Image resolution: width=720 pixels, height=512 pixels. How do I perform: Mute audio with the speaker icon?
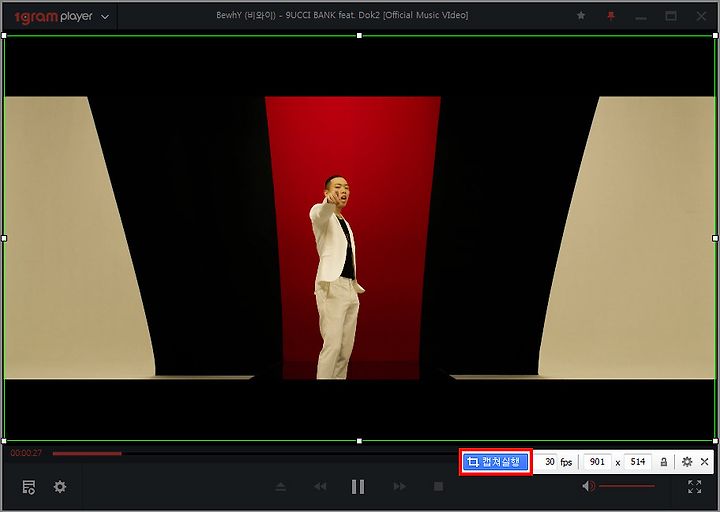coord(588,486)
